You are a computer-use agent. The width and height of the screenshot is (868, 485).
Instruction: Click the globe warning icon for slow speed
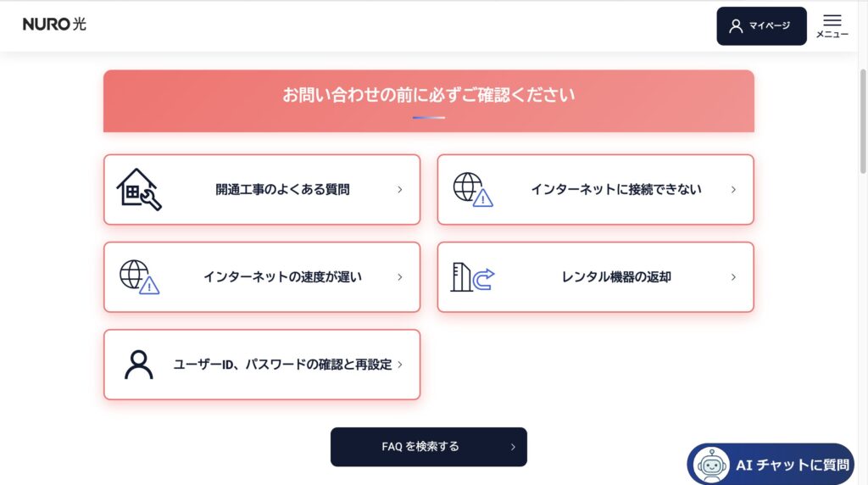point(139,276)
